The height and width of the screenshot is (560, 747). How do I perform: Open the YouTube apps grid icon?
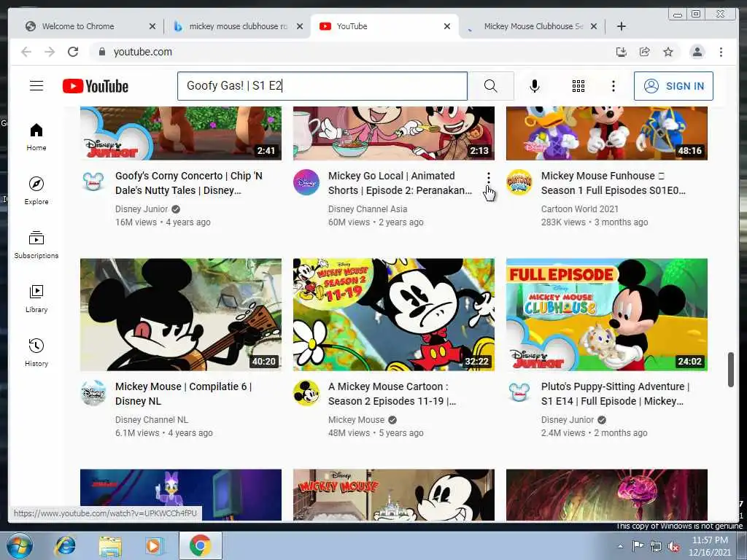tap(578, 86)
